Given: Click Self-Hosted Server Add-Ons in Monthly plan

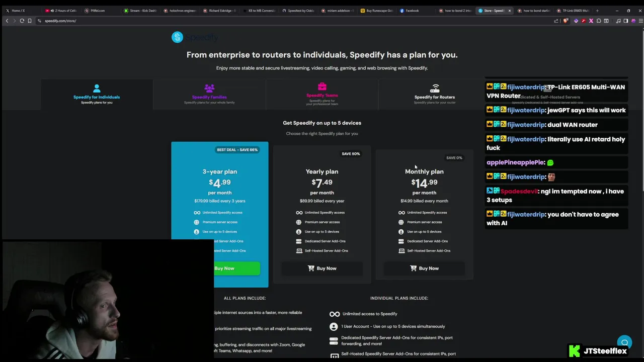Looking at the screenshot, I should (429, 251).
